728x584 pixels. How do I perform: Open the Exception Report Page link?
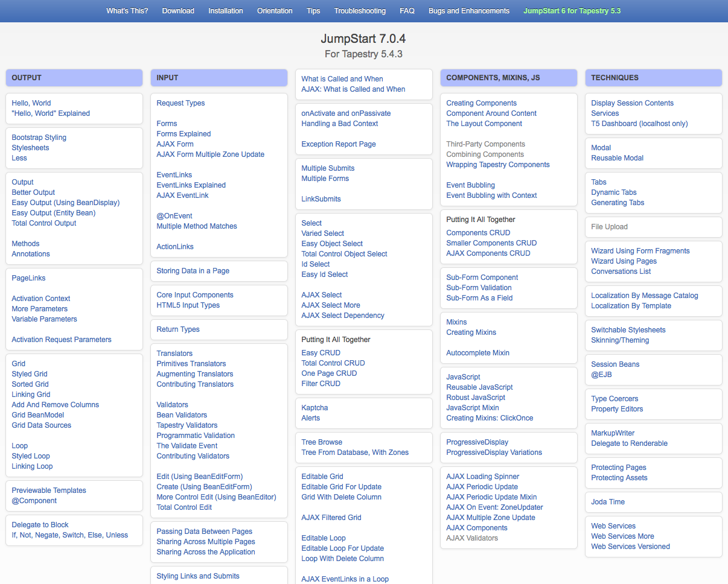pos(339,144)
